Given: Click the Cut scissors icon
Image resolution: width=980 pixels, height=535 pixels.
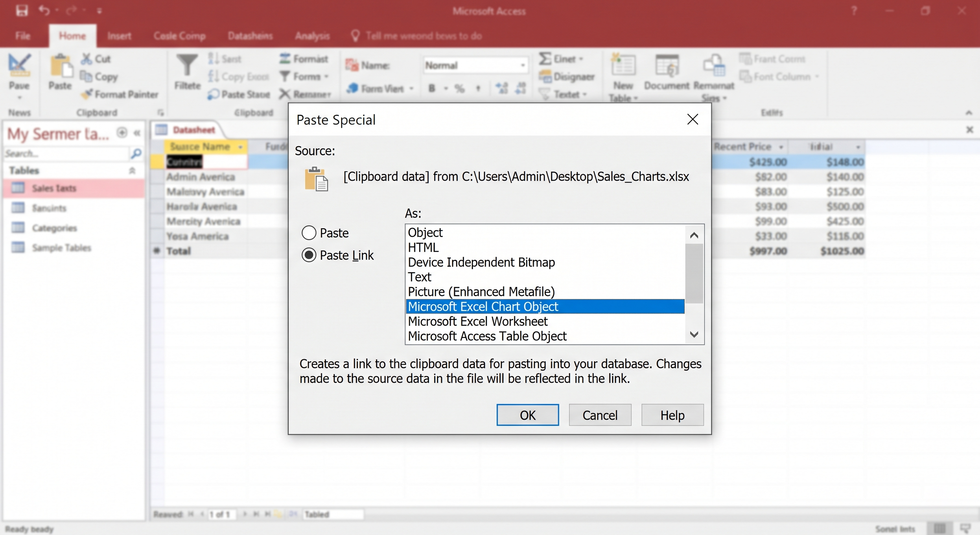Looking at the screenshot, I should point(87,59).
